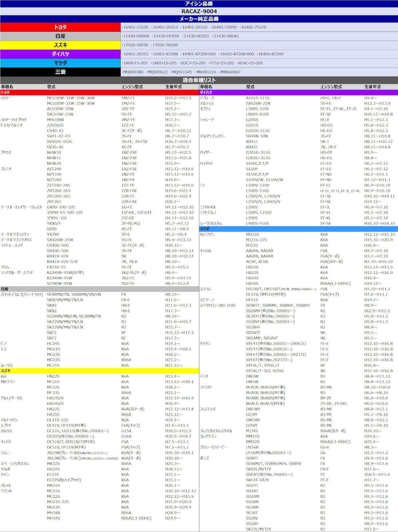This screenshot has width=398, height=532.
Task: Click model code EXZ10·15
Action: pyautogui.click(x=56, y=267)
